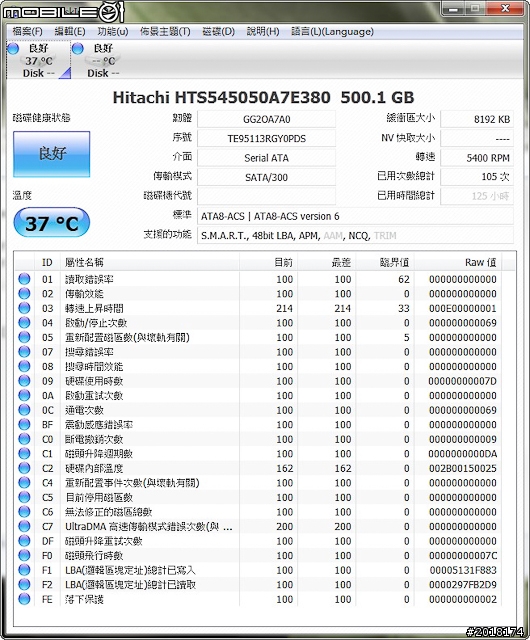
Task: Click the threshold value 62 in row 01
Action: pyautogui.click(x=404, y=279)
